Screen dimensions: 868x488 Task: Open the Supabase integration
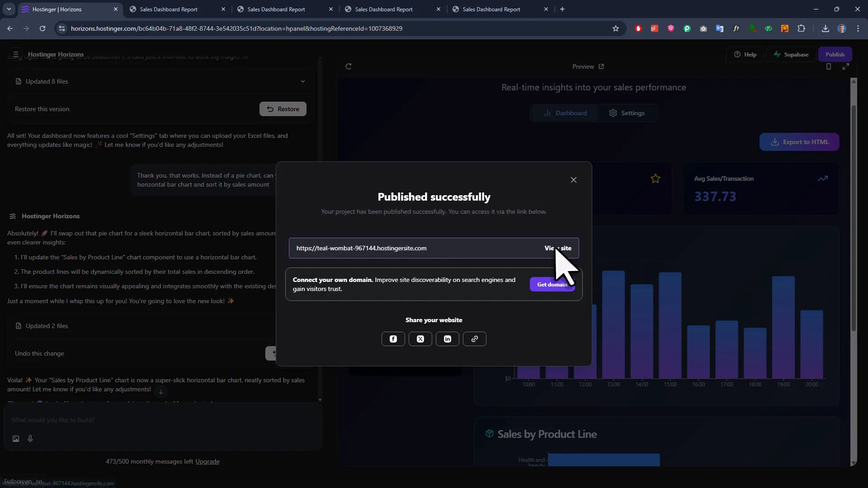point(791,54)
